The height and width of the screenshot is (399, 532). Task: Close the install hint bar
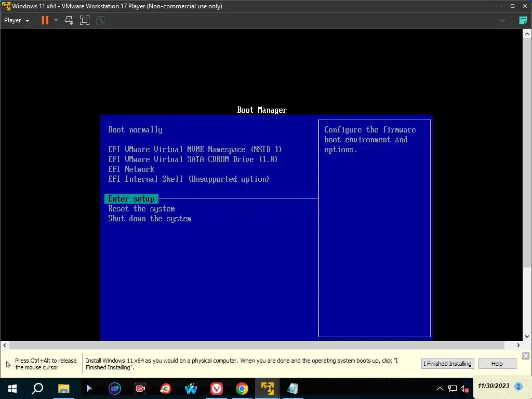[x=526, y=355]
